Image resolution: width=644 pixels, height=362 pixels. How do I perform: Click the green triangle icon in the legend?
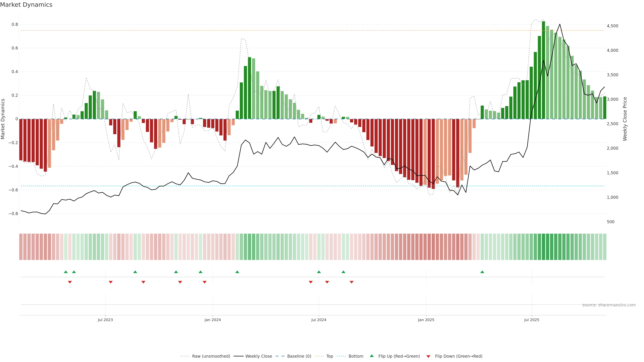pyautogui.click(x=372, y=356)
